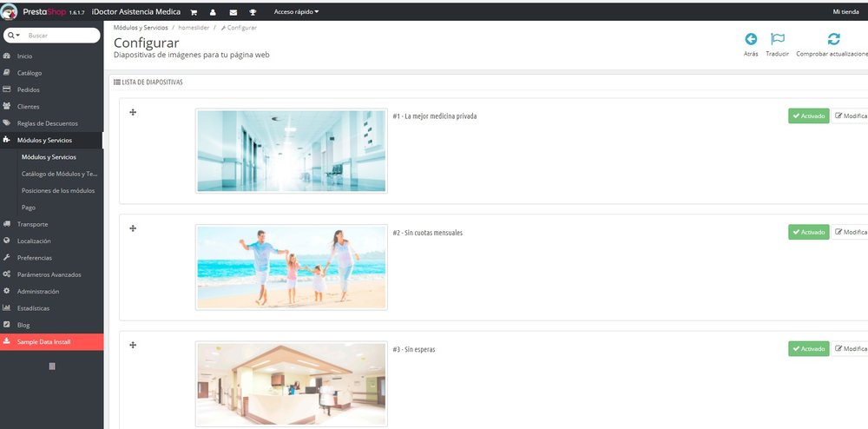Click the Inicio dashboard gauge icon

[7, 56]
